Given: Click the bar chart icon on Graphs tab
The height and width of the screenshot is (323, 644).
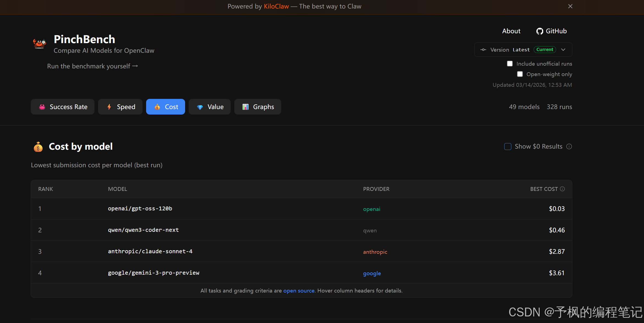Looking at the screenshot, I should (x=245, y=107).
